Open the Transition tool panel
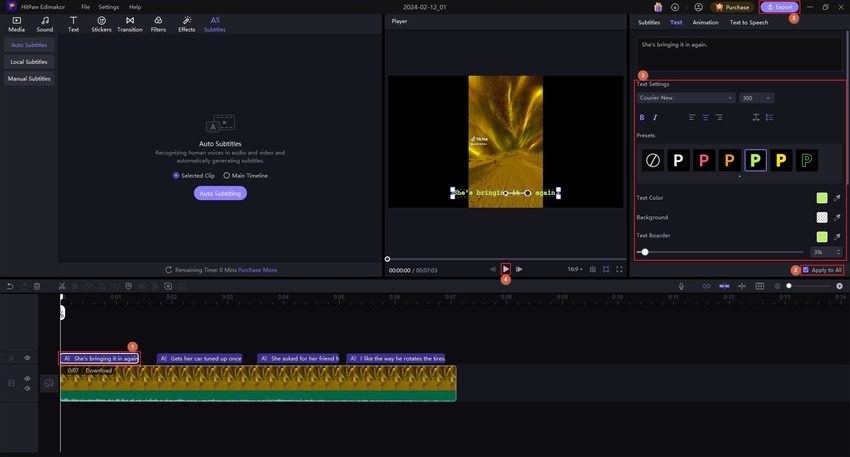Viewport: 850px width, 457px height. tap(130, 24)
